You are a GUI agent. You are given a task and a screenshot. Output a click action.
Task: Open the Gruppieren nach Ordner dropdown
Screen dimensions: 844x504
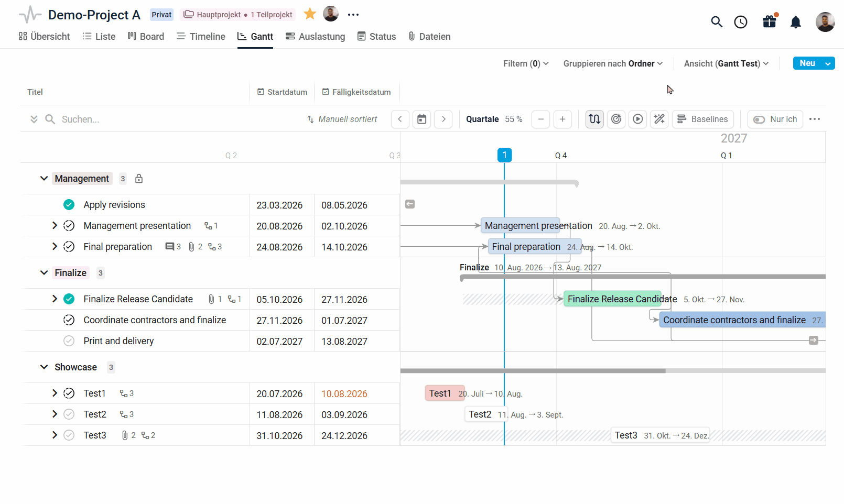point(613,63)
